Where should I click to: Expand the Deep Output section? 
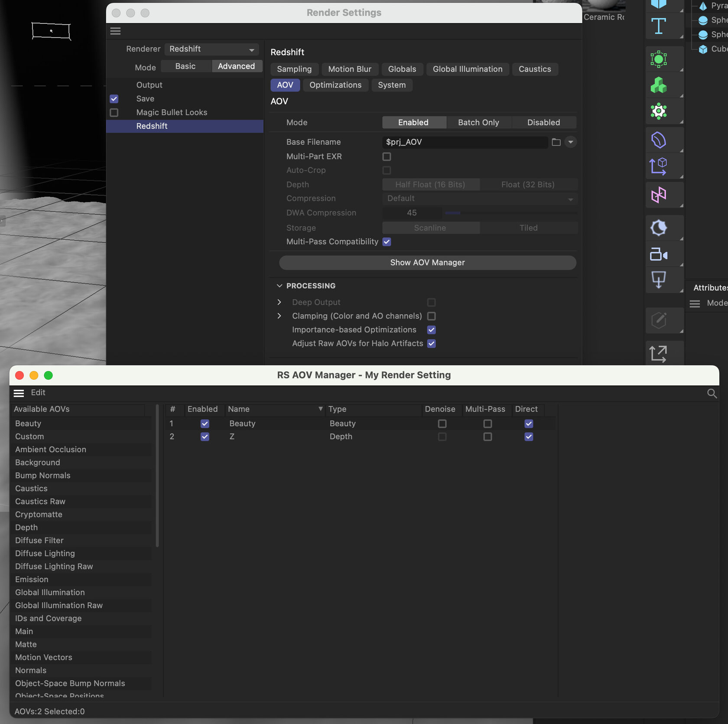279,302
